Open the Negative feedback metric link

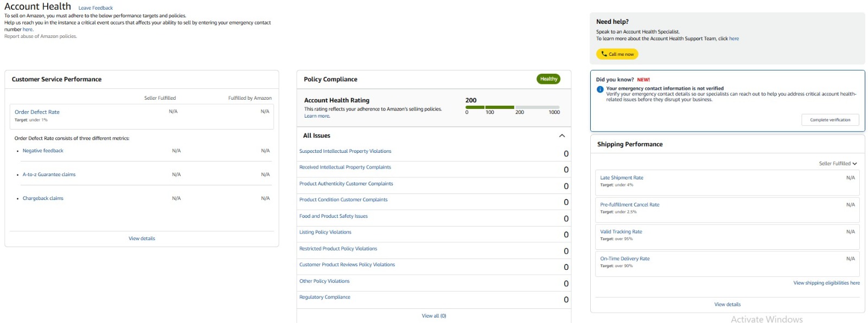coord(43,151)
